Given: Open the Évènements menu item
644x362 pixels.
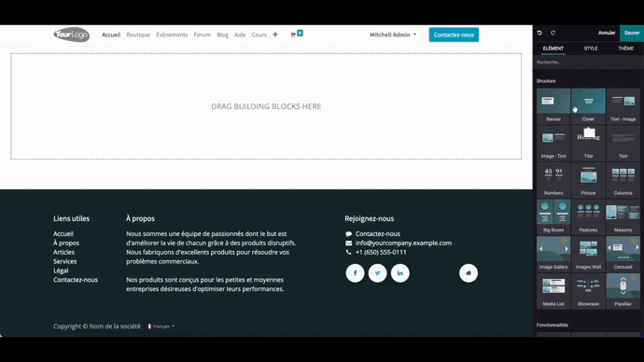Looking at the screenshot, I should coord(172,35).
